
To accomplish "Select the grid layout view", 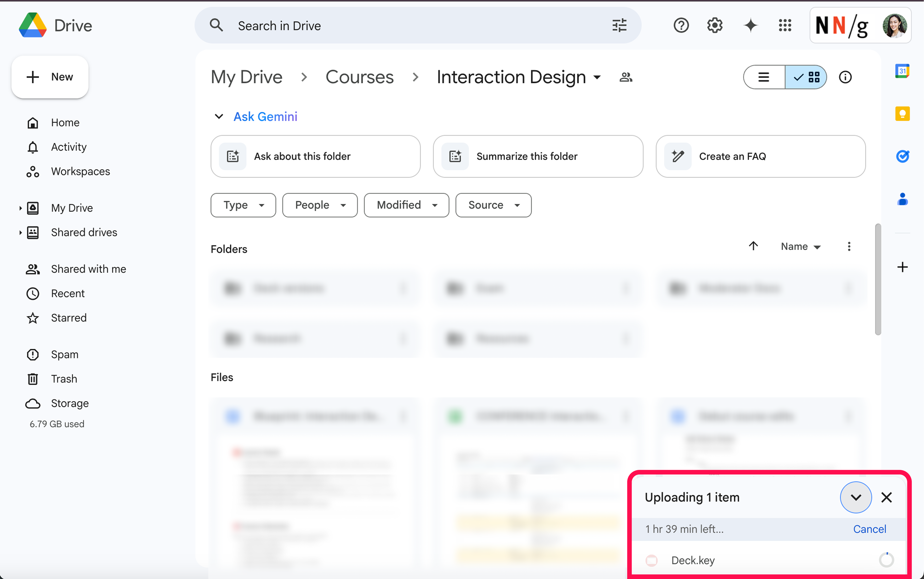I will [806, 77].
